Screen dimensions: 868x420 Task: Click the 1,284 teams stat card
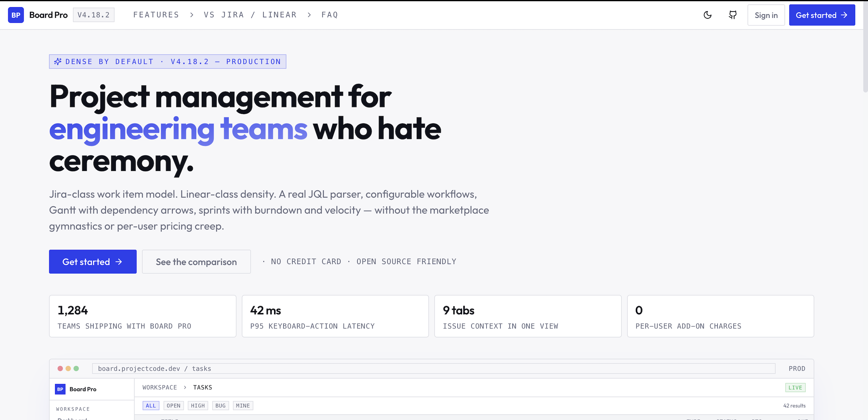coord(143,316)
